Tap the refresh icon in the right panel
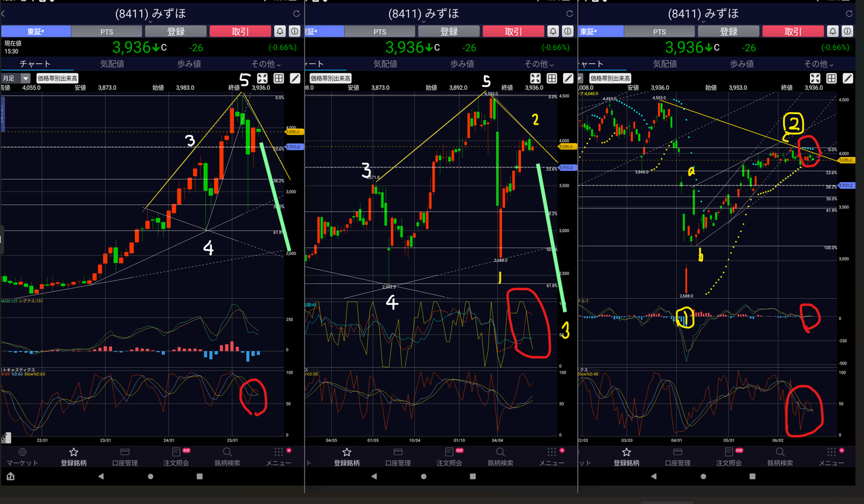This screenshot has width=864, height=504. click(x=848, y=13)
